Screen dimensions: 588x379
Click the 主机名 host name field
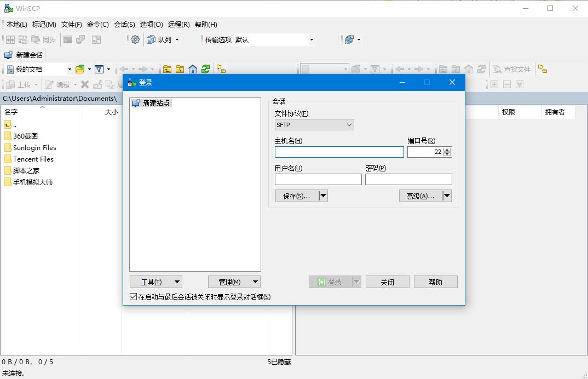click(x=339, y=152)
